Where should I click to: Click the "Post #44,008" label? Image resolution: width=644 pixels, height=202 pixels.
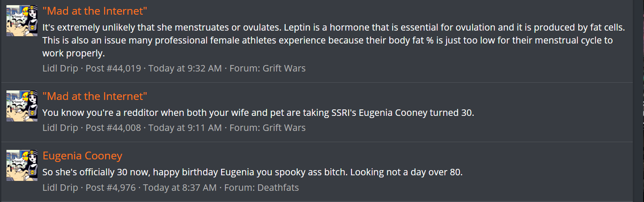pyautogui.click(x=113, y=127)
